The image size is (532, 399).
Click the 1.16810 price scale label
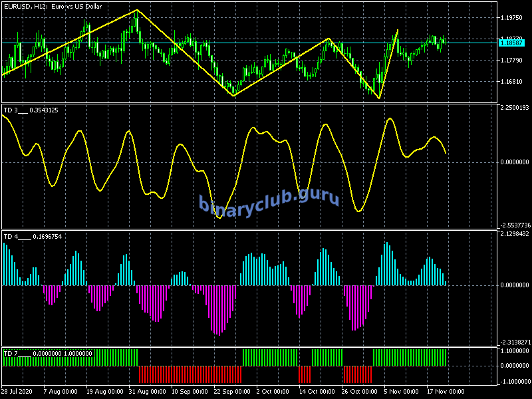pyautogui.click(x=513, y=82)
